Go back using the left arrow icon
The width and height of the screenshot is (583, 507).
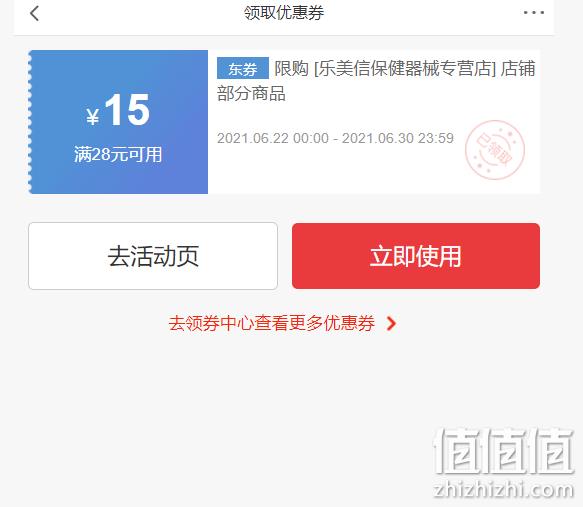pyautogui.click(x=35, y=14)
